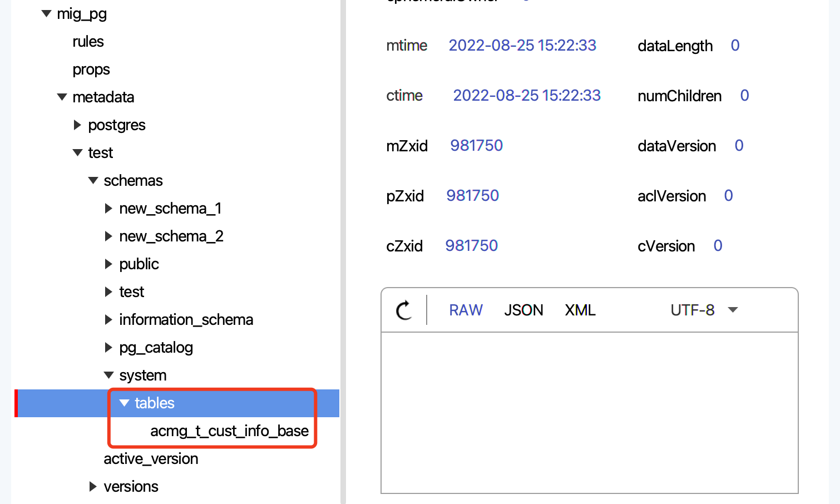Click the mZxid value 981750
The height and width of the screenshot is (504, 840).
[x=476, y=145]
